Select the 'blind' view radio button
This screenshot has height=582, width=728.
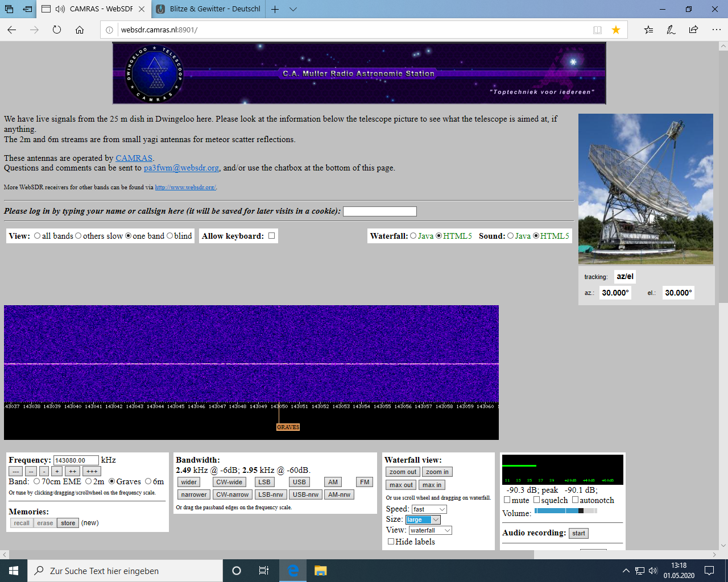pyautogui.click(x=169, y=236)
